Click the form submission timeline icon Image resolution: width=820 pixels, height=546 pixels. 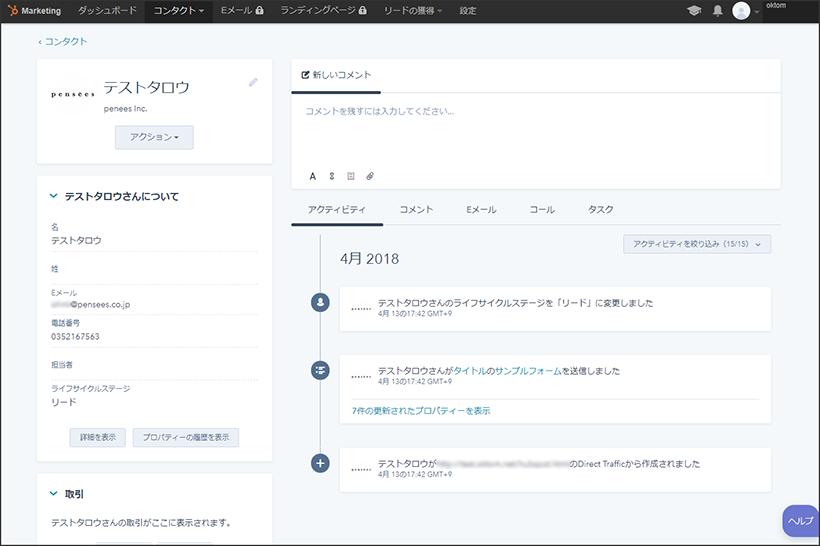point(320,370)
